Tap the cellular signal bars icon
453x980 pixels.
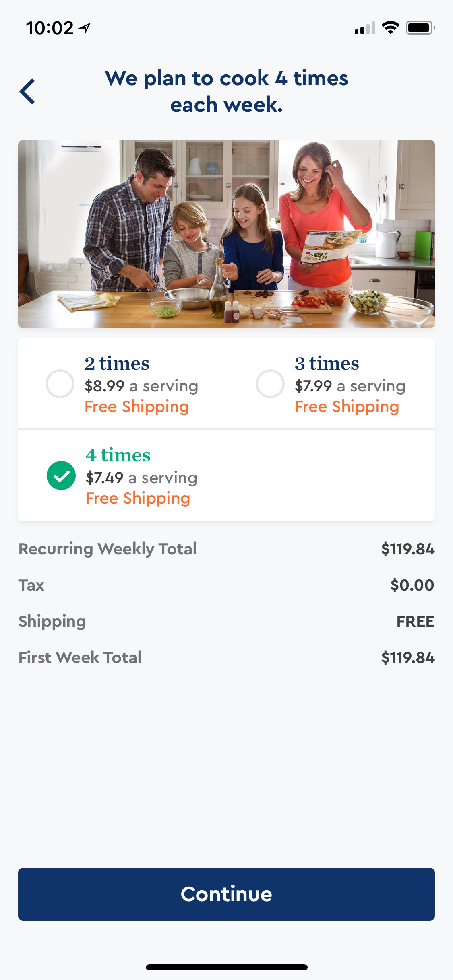(x=365, y=28)
